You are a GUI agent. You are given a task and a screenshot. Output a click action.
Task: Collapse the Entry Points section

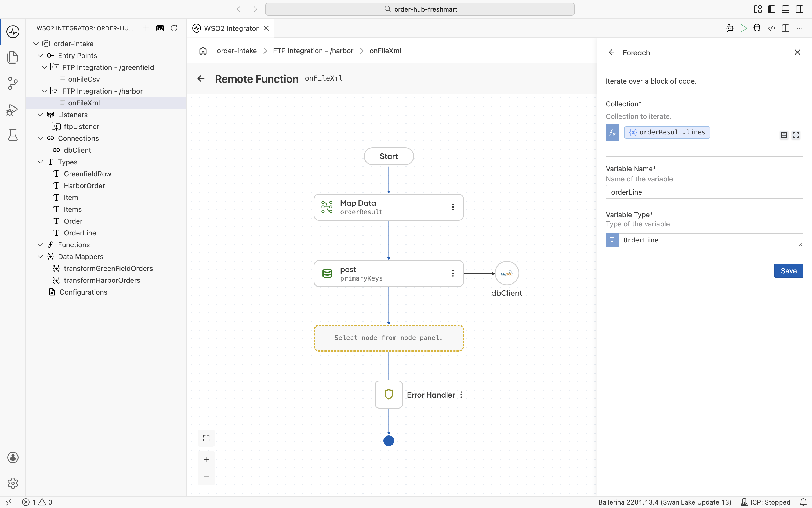(40, 55)
